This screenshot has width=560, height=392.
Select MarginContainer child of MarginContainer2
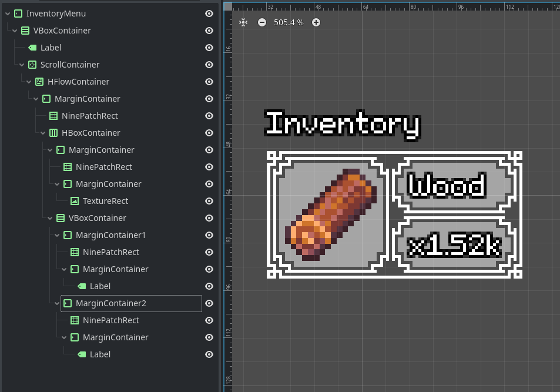(115, 338)
